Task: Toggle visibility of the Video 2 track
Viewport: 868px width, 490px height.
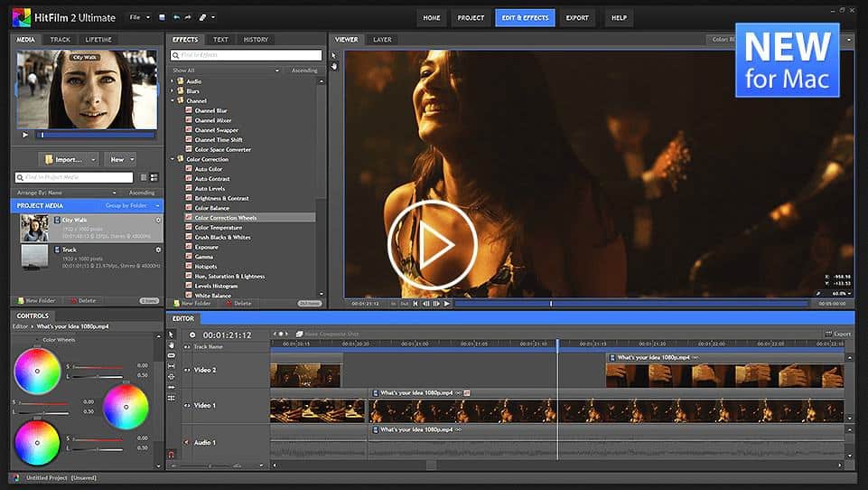Action: 187,370
